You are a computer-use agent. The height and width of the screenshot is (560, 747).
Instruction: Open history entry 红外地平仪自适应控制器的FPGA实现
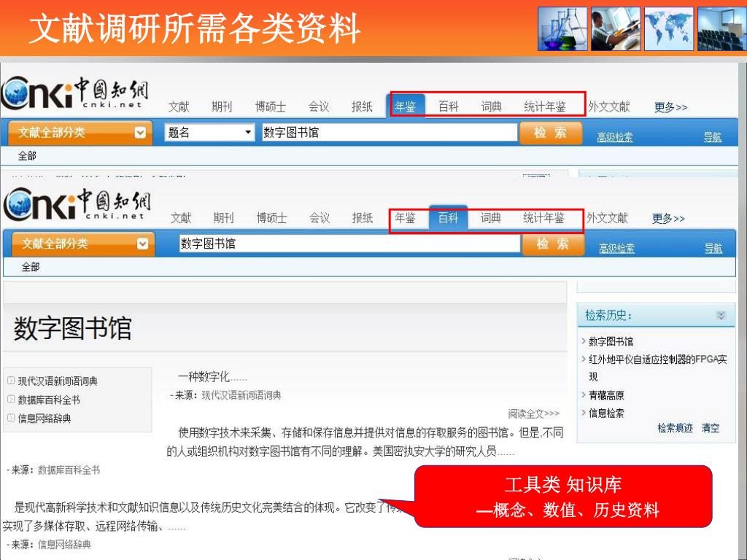pyautogui.click(x=658, y=367)
